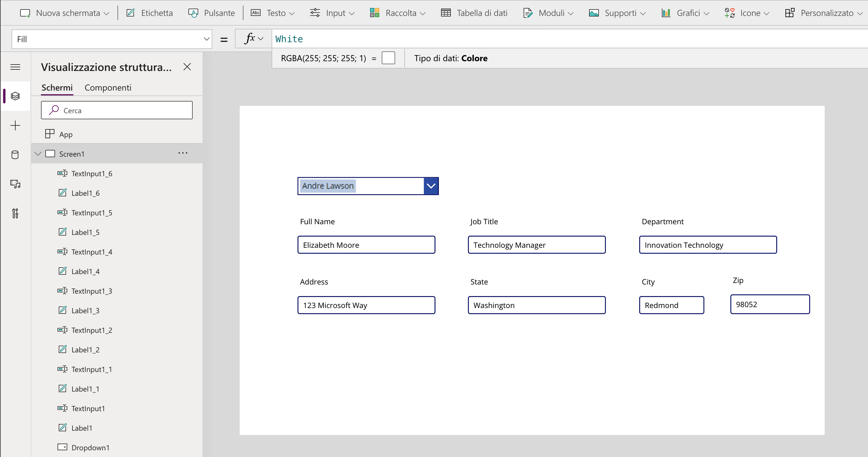868x457 pixels.
Task: Expand the Andre Lawson dropdown arrow
Action: coord(431,186)
